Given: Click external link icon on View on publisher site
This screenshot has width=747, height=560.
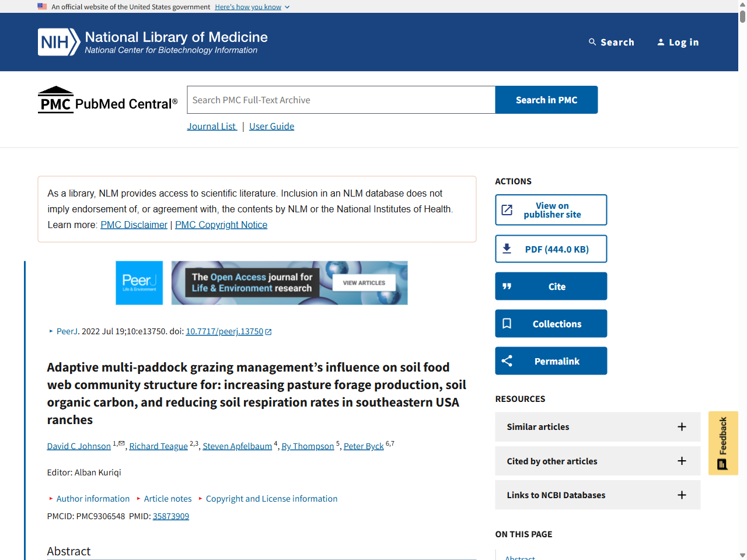Looking at the screenshot, I should click(x=507, y=210).
